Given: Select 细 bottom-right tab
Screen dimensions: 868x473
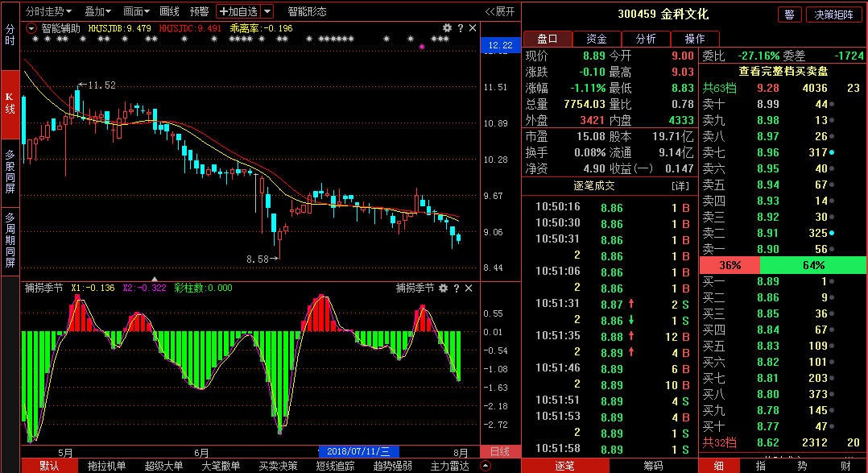Looking at the screenshot, I should coord(718,466).
